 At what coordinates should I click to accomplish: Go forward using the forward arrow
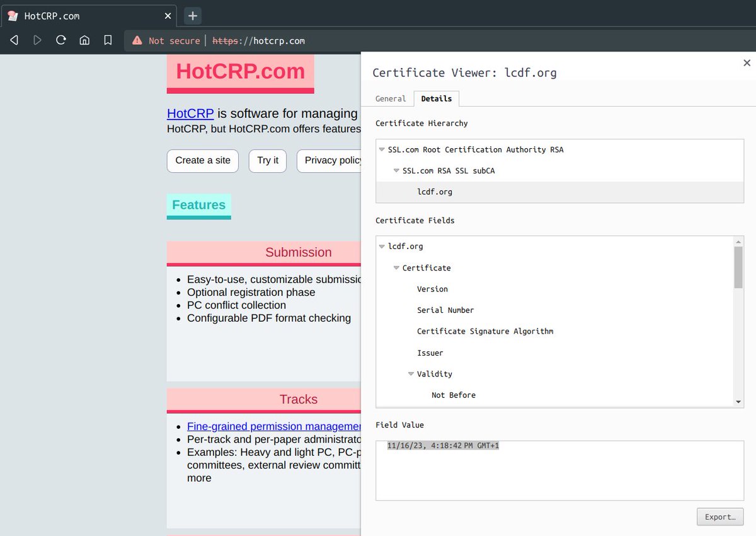pos(37,40)
